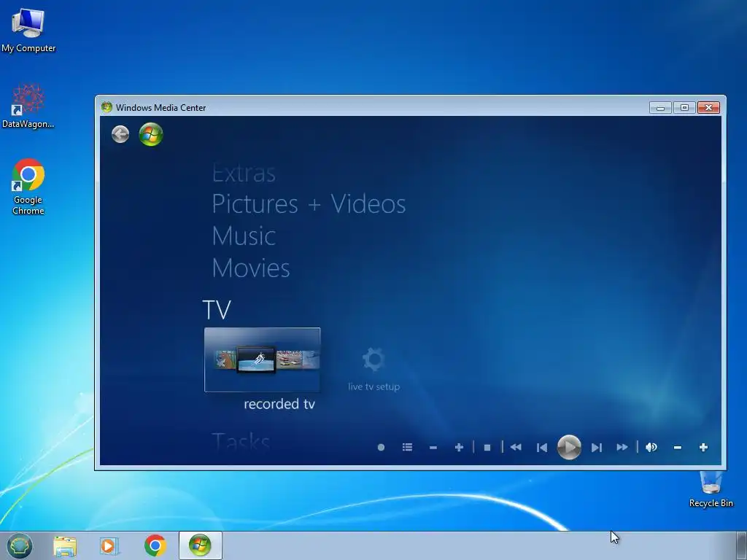747x560 pixels.
Task: Click the large play button
Action: pyautogui.click(x=569, y=447)
